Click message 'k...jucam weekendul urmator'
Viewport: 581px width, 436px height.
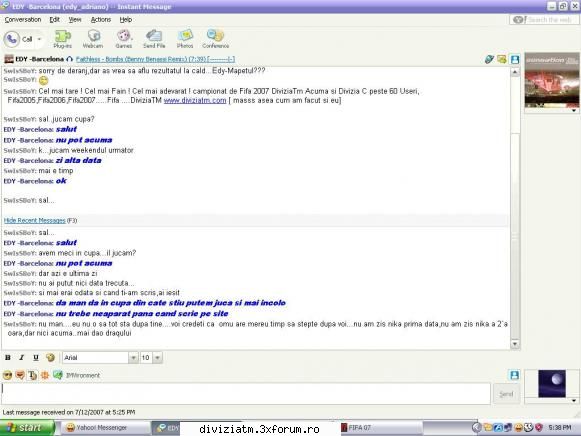pyautogui.click(x=86, y=150)
